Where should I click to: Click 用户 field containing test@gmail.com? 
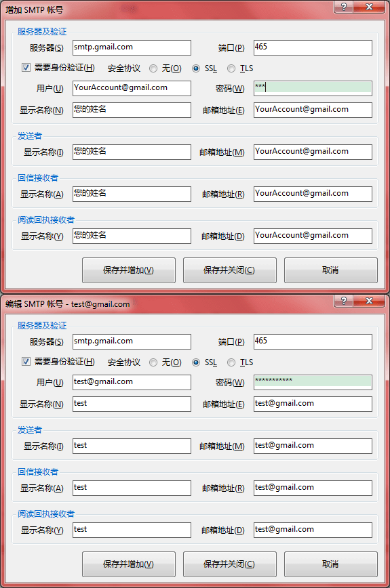[x=132, y=382]
